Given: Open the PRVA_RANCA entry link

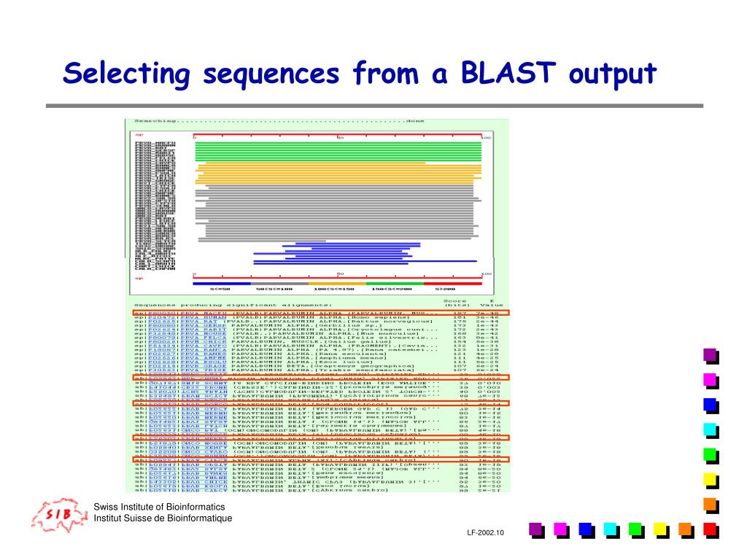Looking at the screenshot, I should pos(204,349).
